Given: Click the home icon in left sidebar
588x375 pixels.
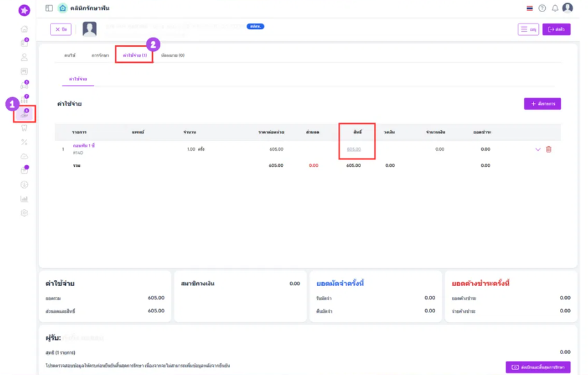Looking at the screenshot, I should point(24,29).
